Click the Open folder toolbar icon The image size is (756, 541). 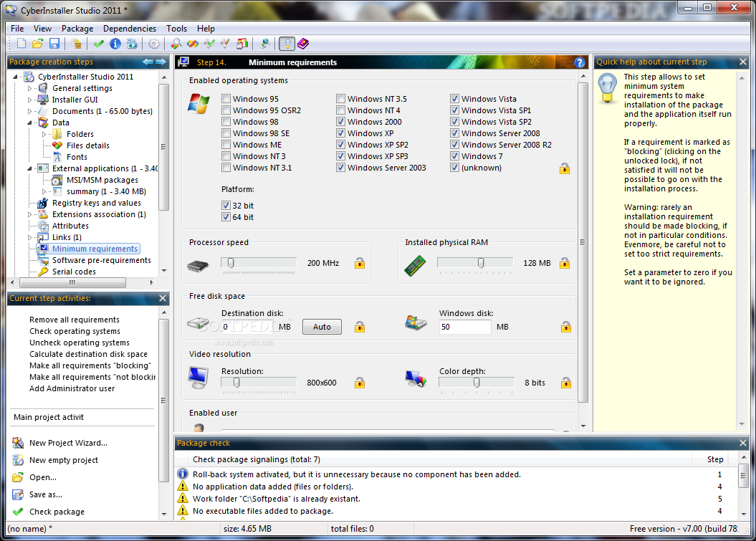pos(37,44)
